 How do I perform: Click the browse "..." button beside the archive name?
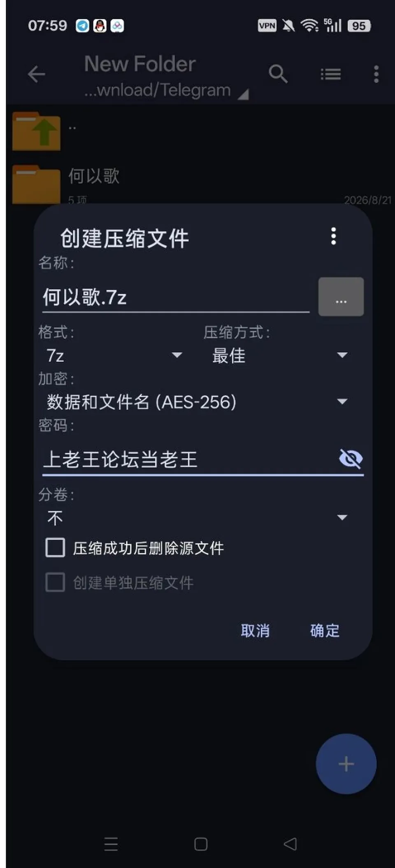pos(341,297)
